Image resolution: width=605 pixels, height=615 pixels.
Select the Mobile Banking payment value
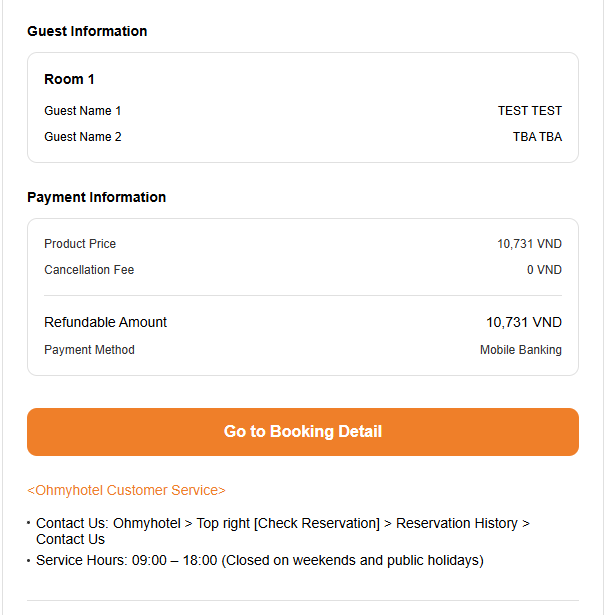pyautogui.click(x=520, y=350)
